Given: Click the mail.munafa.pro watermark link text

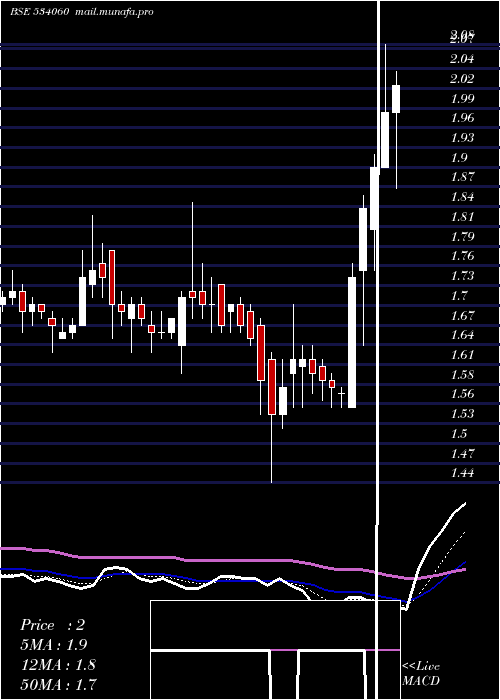Looking at the screenshot, I should tap(115, 12).
